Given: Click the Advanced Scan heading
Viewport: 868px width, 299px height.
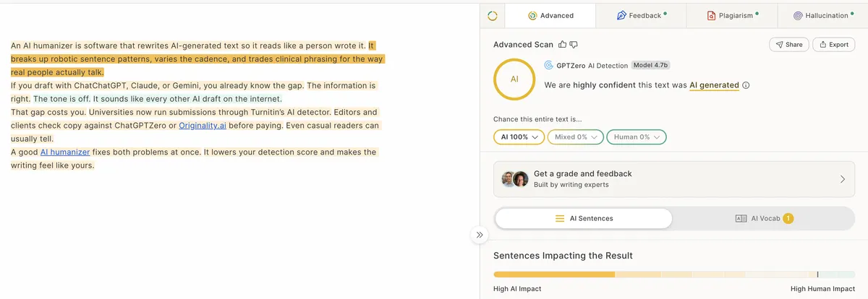Looking at the screenshot, I should pyautogui.click(x=523, y=45).
